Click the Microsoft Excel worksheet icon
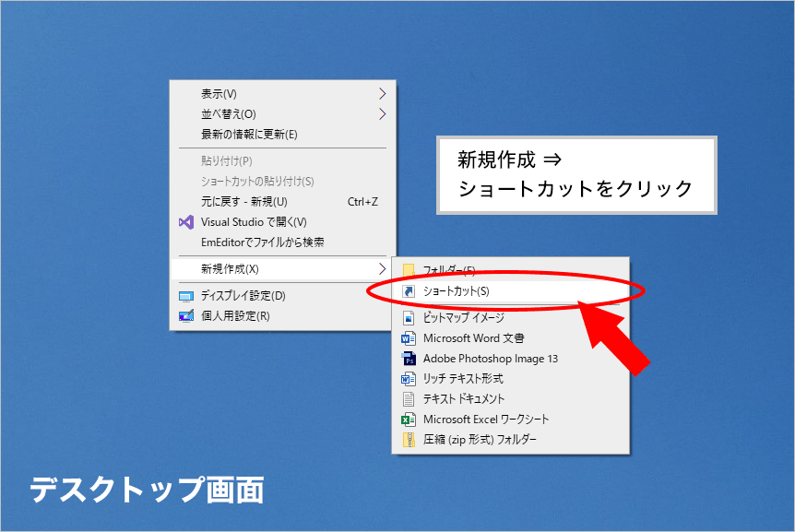 click(409, 420)
